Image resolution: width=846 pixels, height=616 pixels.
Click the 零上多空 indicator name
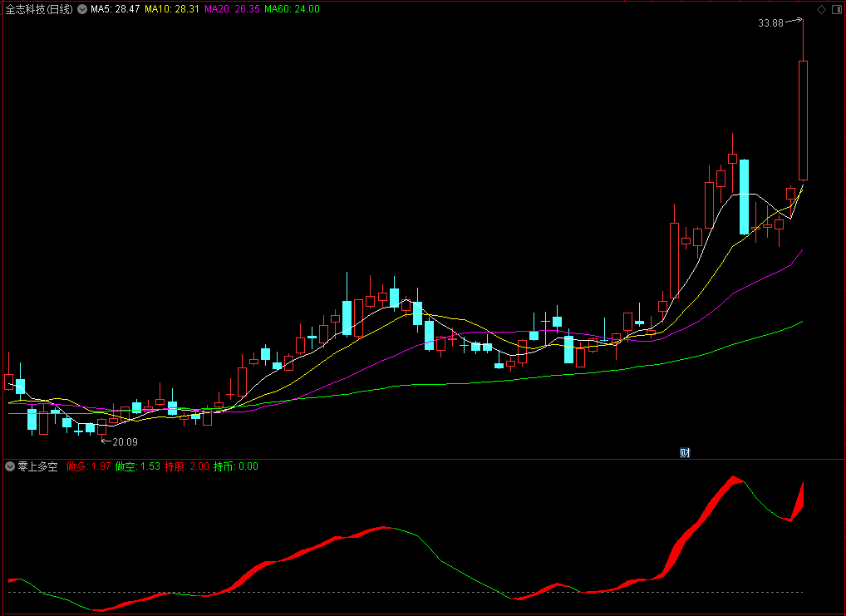pyautogui.click(x=37, y=466)
